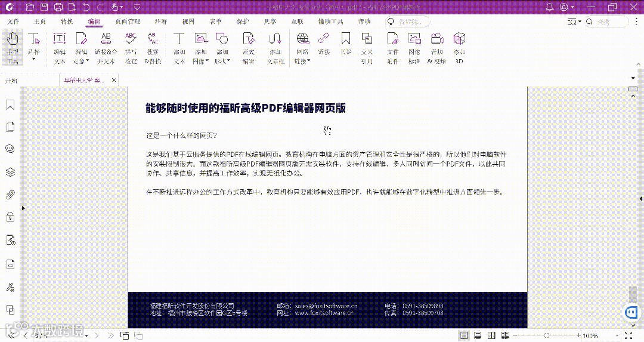Open the Comments side panel
The width and height of the screenshot is (644, 342).
pos(10,149)
